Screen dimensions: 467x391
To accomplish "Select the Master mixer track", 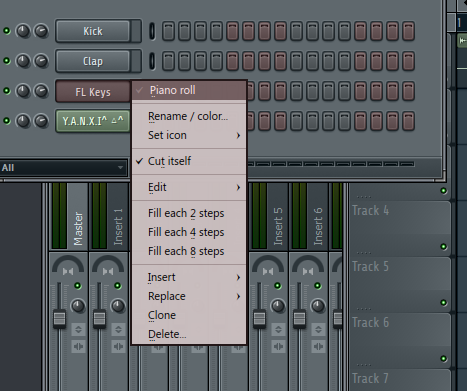I will (78, 228).
